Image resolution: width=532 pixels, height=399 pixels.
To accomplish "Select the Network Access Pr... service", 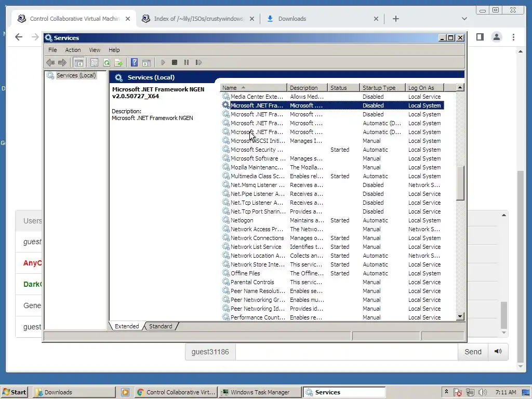I will pyautogui.click(x=332, y=229).
